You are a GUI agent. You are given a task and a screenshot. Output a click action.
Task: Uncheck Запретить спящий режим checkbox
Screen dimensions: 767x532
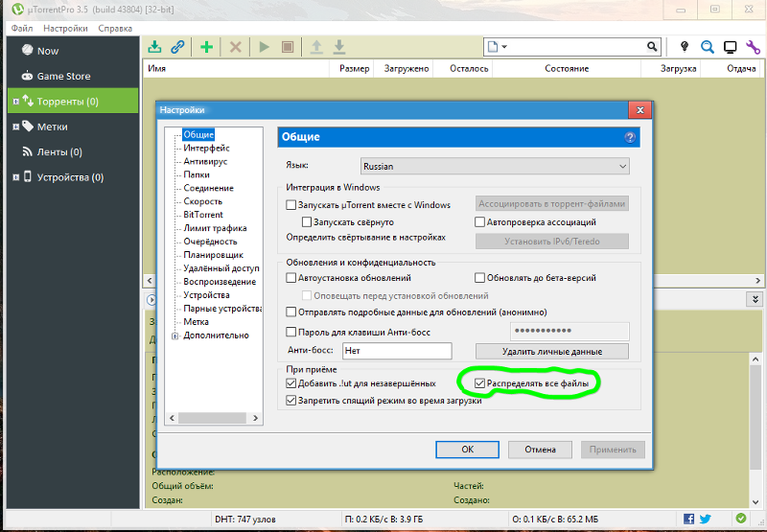(291, 401)
